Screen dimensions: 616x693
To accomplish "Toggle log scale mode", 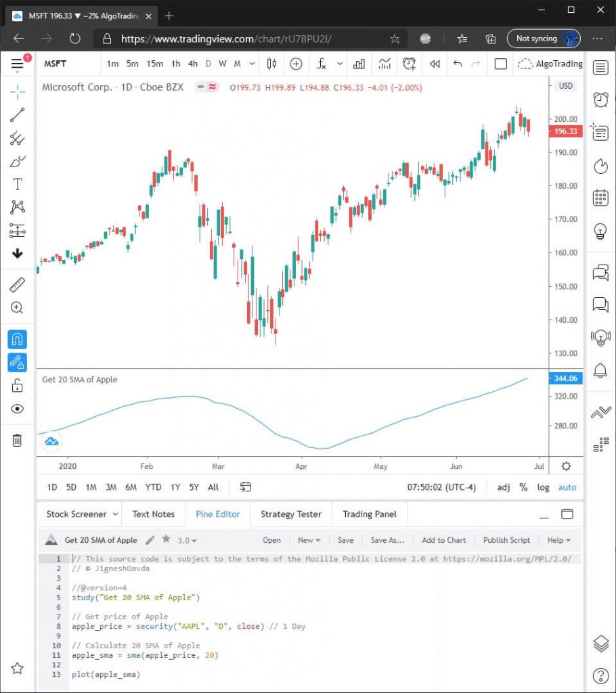I will (x=543, y=487).
